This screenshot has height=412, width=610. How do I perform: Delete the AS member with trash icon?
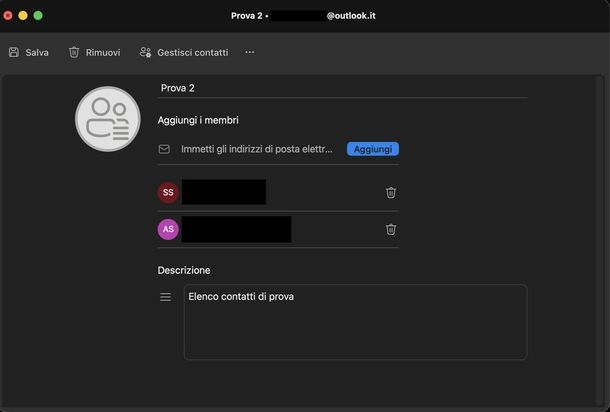(391, 230)
